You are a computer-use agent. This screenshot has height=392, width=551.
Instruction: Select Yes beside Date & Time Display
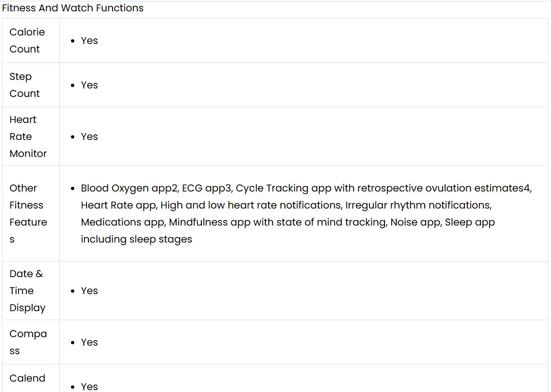89,291
